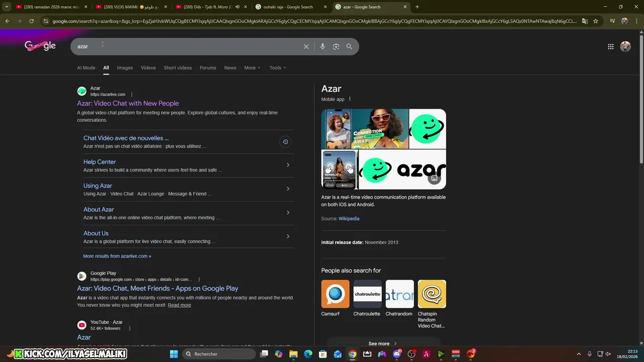
Task: Start voice search with microphone icon
Action: 323,46
